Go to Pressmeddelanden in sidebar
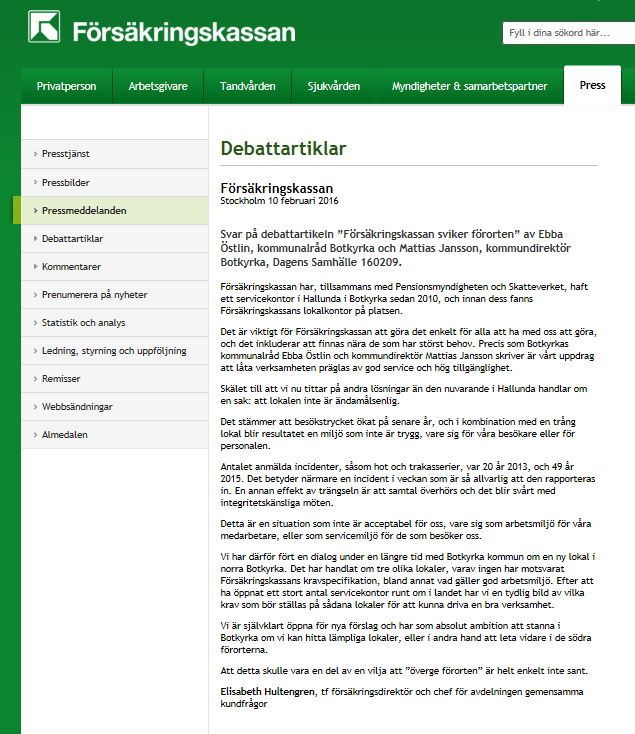 115,211
